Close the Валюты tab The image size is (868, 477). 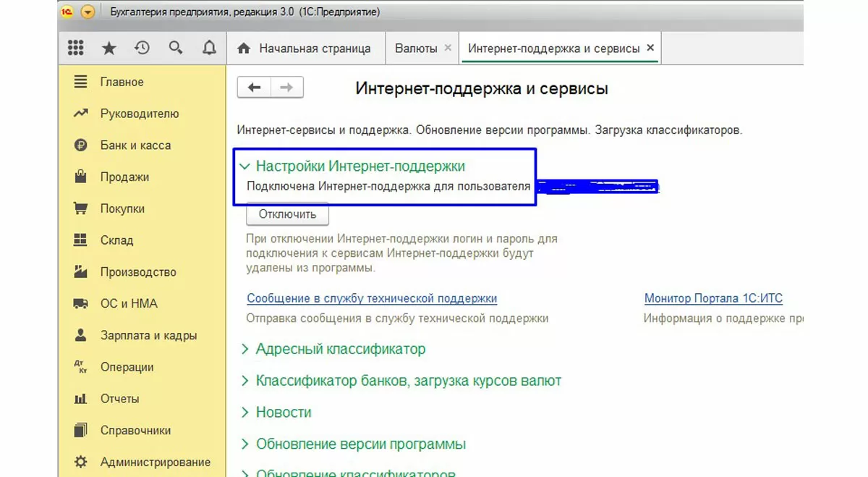(448, 48)
